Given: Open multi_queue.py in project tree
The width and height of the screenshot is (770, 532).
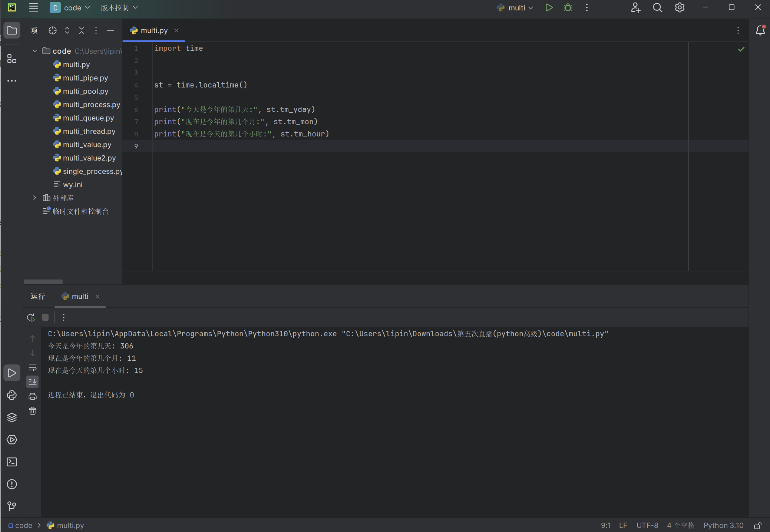Looking at the screenshot, I should coord(88,118).
